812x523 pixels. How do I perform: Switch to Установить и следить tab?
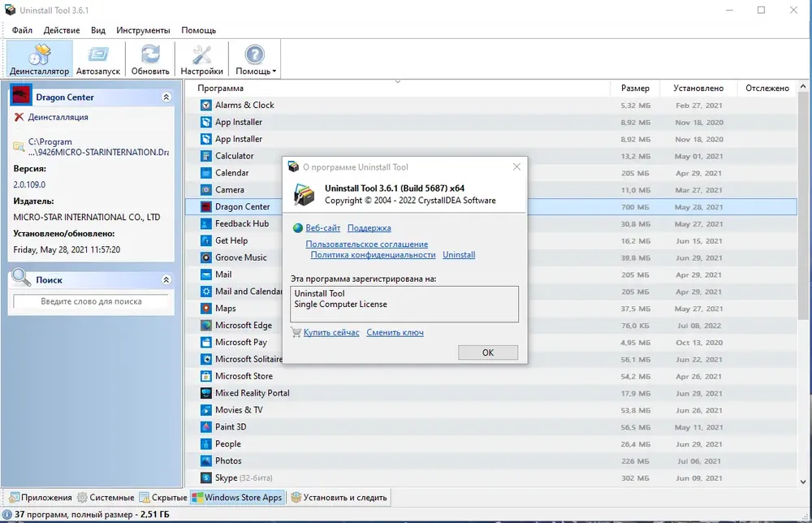pyautogui.click(x=339, y=498)
